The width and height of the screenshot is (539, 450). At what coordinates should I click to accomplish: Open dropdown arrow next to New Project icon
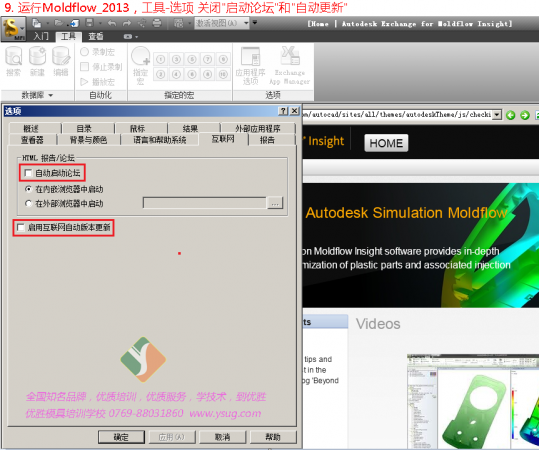[x=47, y=23]
